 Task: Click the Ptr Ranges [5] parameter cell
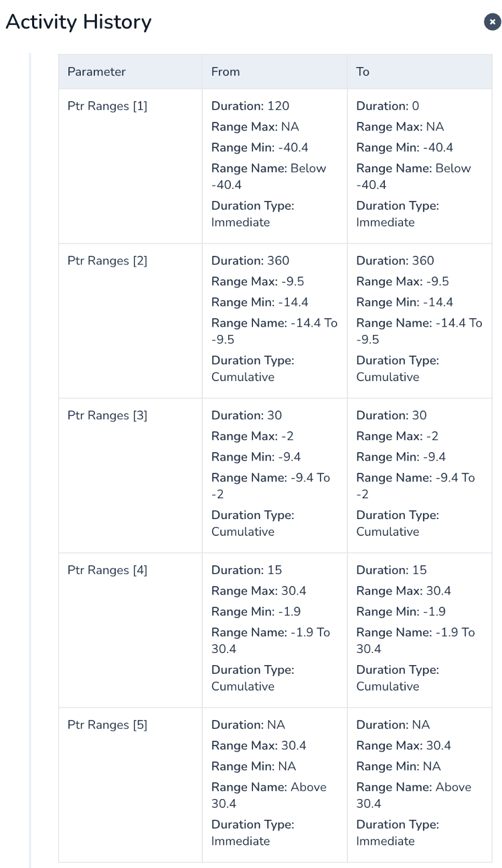point(130,784)
